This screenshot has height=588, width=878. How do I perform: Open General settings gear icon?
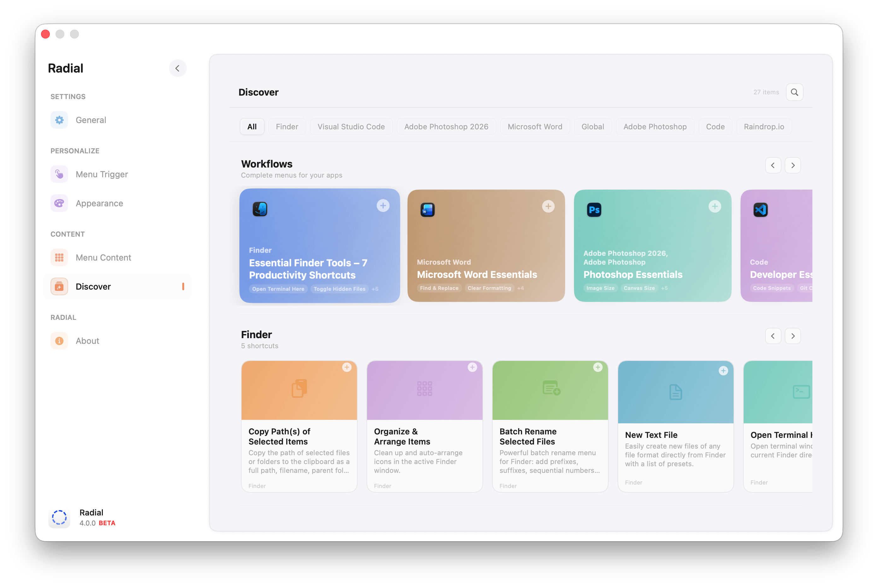[x=59, y=120]
